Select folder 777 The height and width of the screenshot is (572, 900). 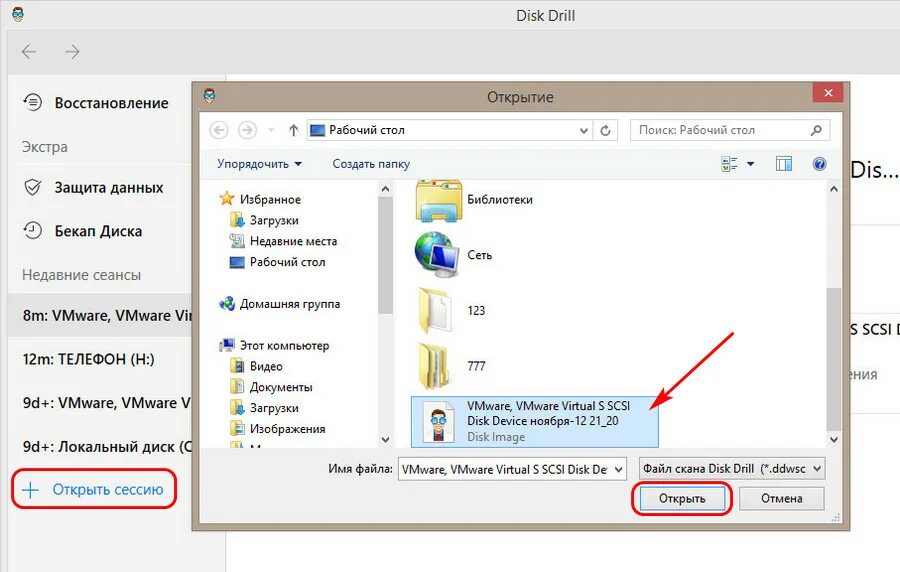coord(451,365)
